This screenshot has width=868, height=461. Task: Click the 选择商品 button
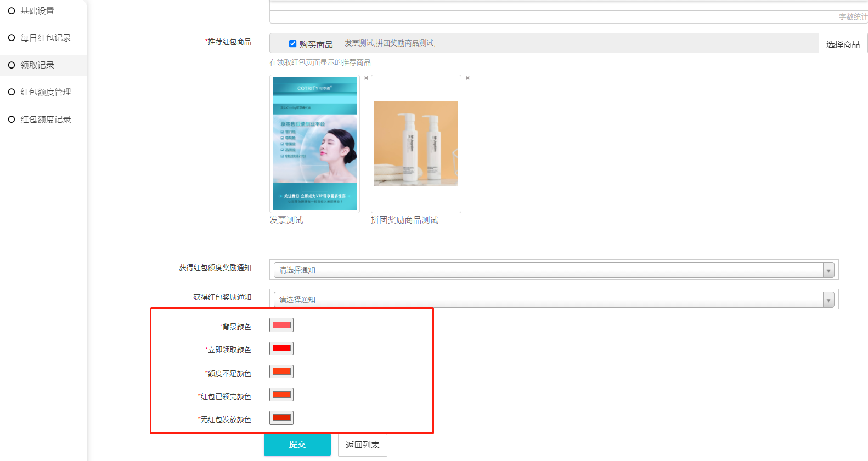(x=843, y=44)
